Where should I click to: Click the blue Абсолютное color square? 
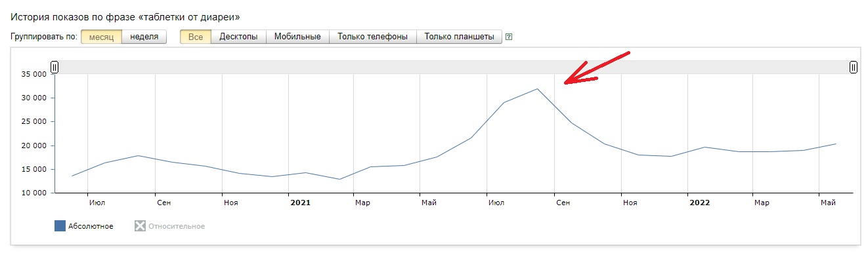point(60,226)
